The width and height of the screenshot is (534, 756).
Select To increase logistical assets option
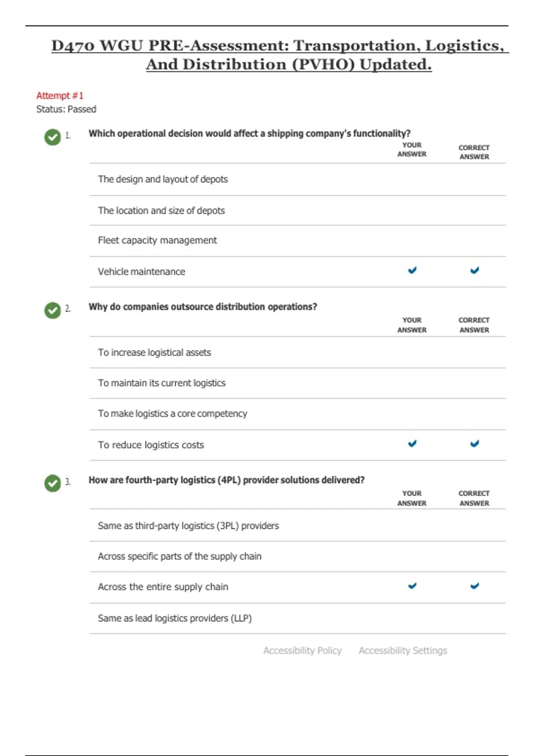(154, 353)
